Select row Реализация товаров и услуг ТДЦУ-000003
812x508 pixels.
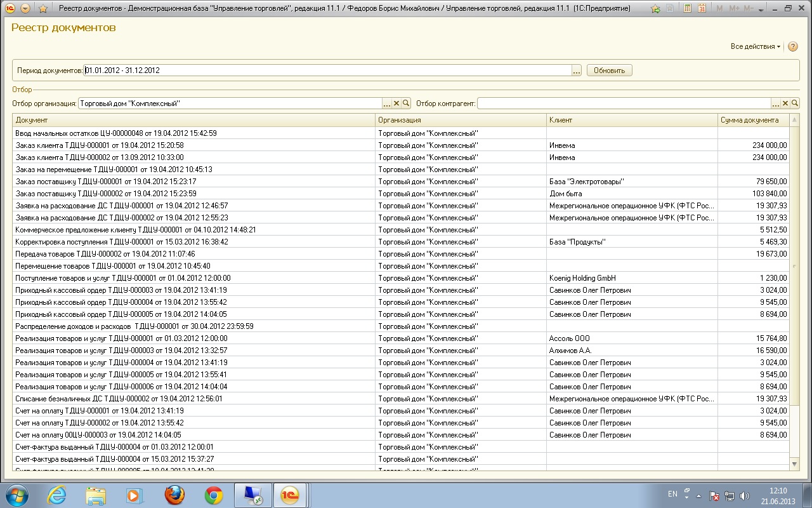tap(402, 351)
